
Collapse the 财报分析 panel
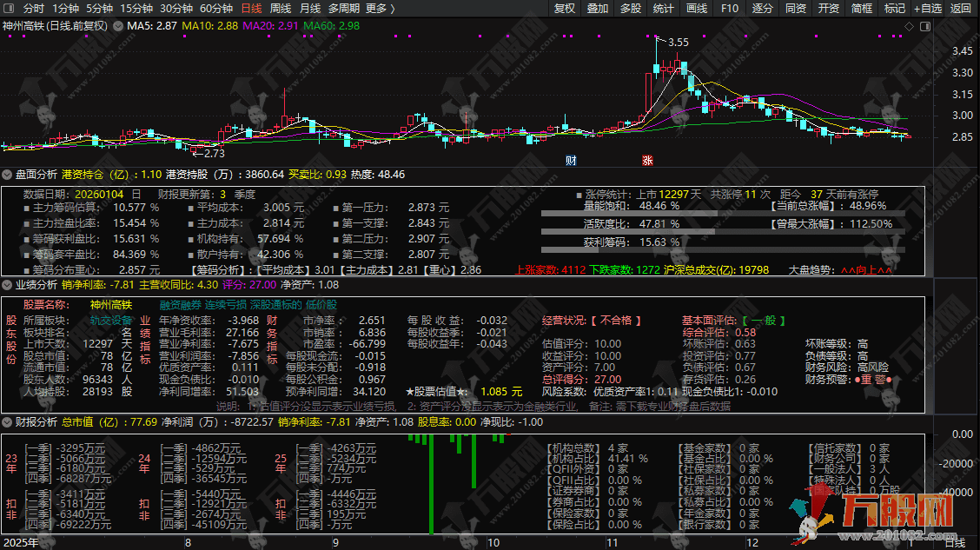click(x=9, y=423)
